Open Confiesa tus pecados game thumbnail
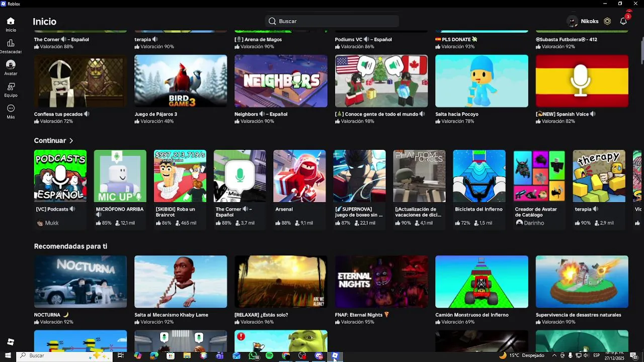This screenshot has width=644, height=362. [x=80, y=81]
